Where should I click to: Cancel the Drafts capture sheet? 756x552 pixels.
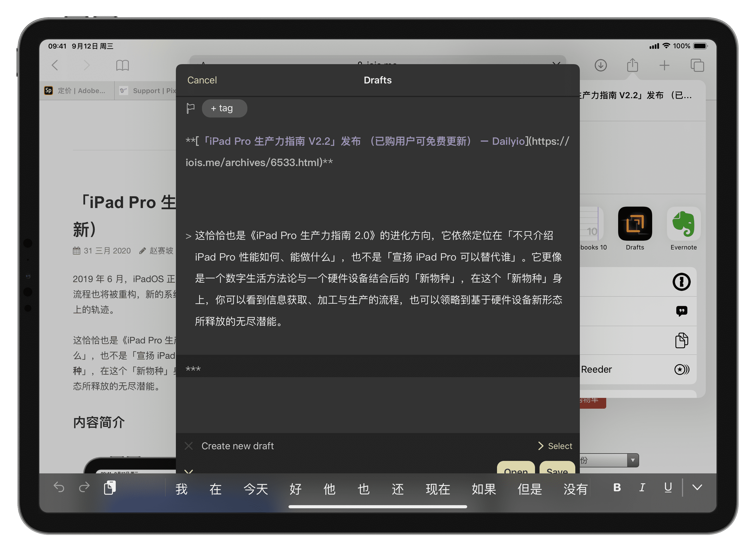[x=202, y=80]
